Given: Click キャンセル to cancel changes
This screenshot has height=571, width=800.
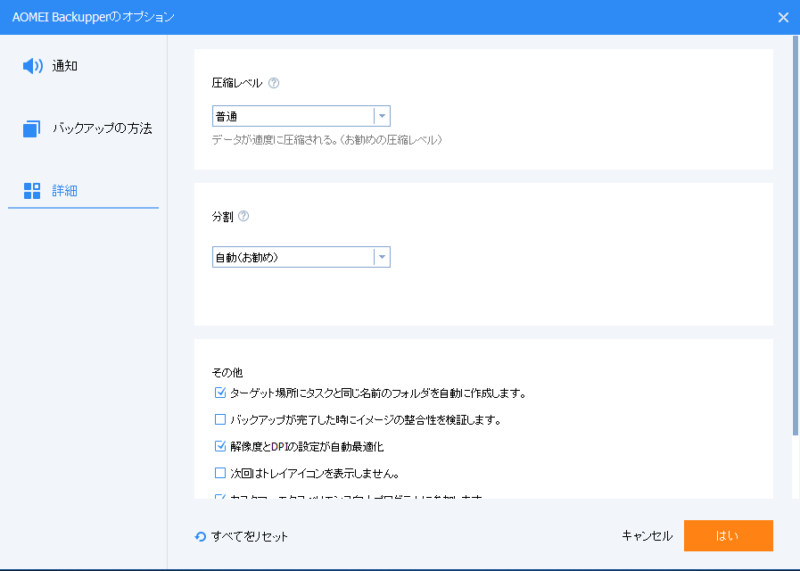Looking at the screenshot, I should pyautogui.click(x=647, y=536).
